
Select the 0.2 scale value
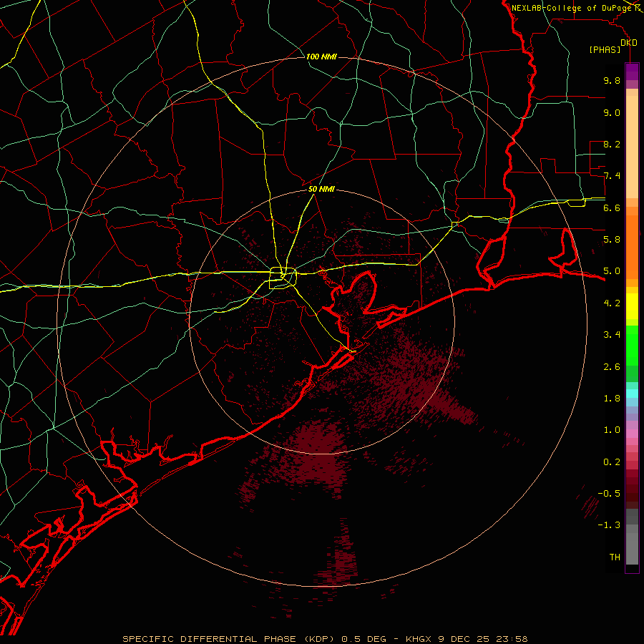(612, 462)
